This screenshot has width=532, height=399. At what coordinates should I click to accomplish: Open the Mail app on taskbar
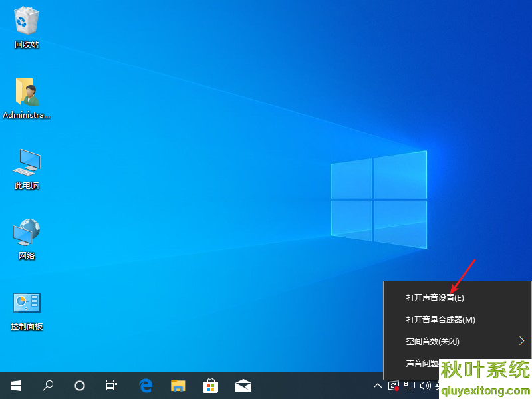tap(243, 386)
